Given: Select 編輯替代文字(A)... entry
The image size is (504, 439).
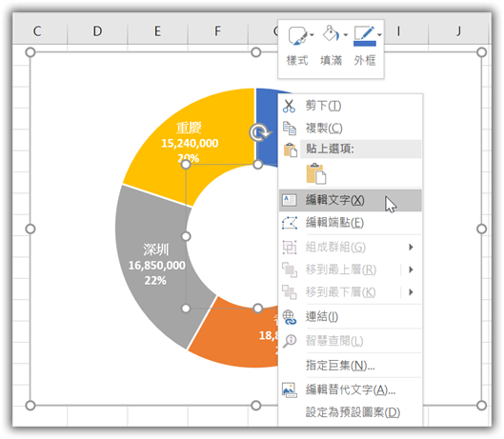Looking at the screenshot, I should point(350,389).
